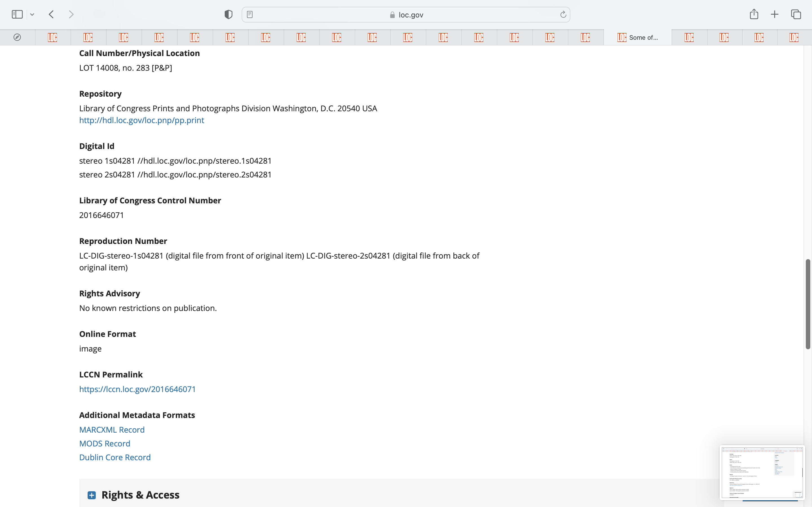Open the compass start page pinned tab

[17, 37]
